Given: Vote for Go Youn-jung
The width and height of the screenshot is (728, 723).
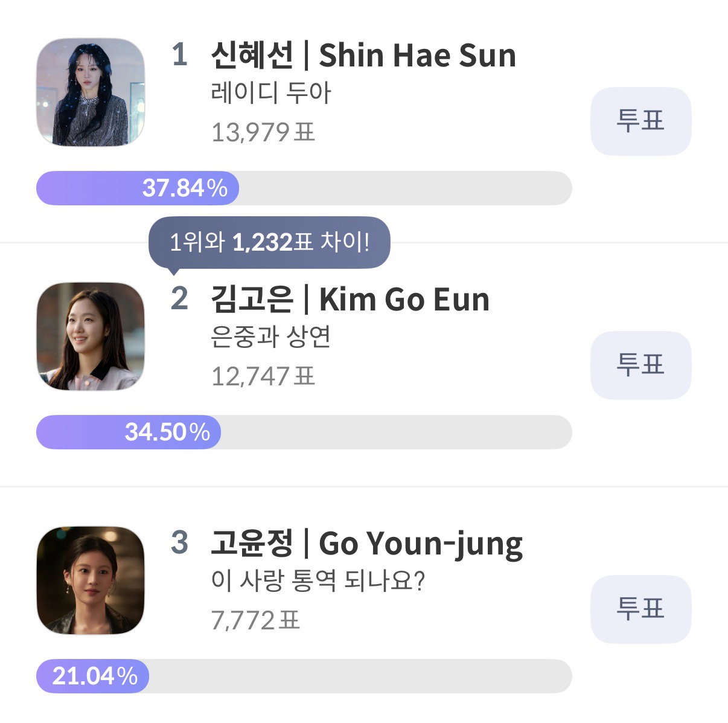Looking at the screenshot, I should coord(640,609).
